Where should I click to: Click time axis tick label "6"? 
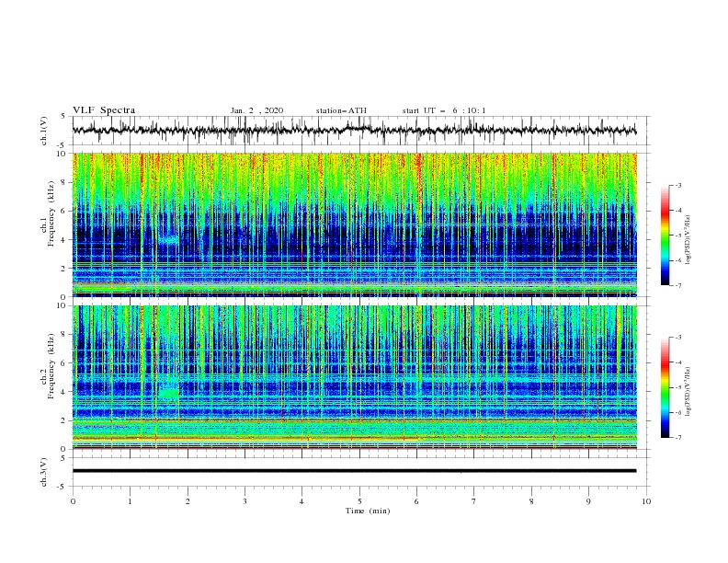[416, 501]
